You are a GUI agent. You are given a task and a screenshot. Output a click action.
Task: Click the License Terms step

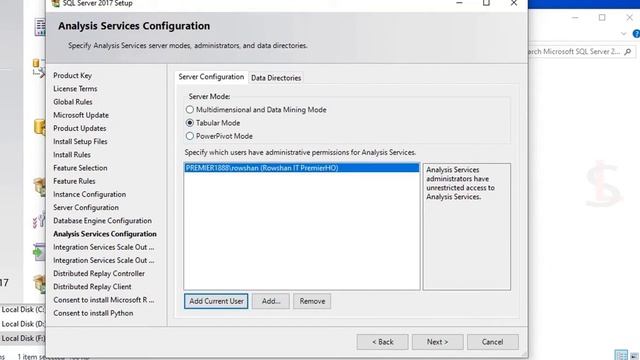[x=75, y=89]
